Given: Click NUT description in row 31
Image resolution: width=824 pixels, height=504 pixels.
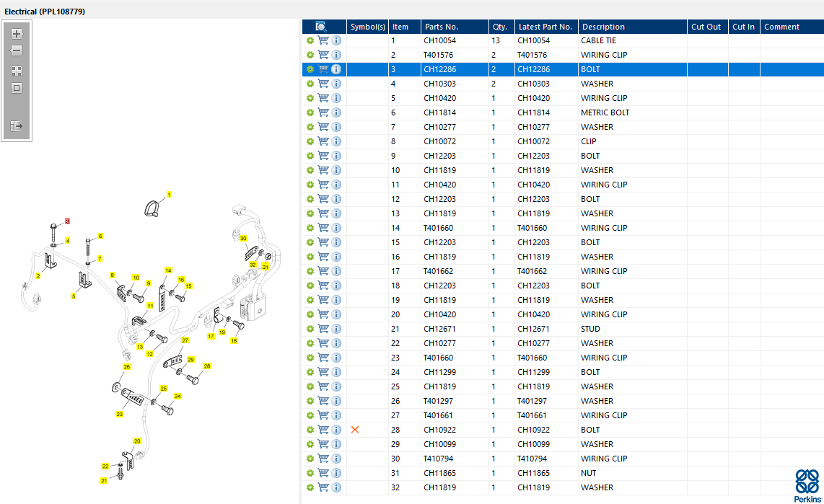Looking at the screenshot, I should click(x=589, y=473).
